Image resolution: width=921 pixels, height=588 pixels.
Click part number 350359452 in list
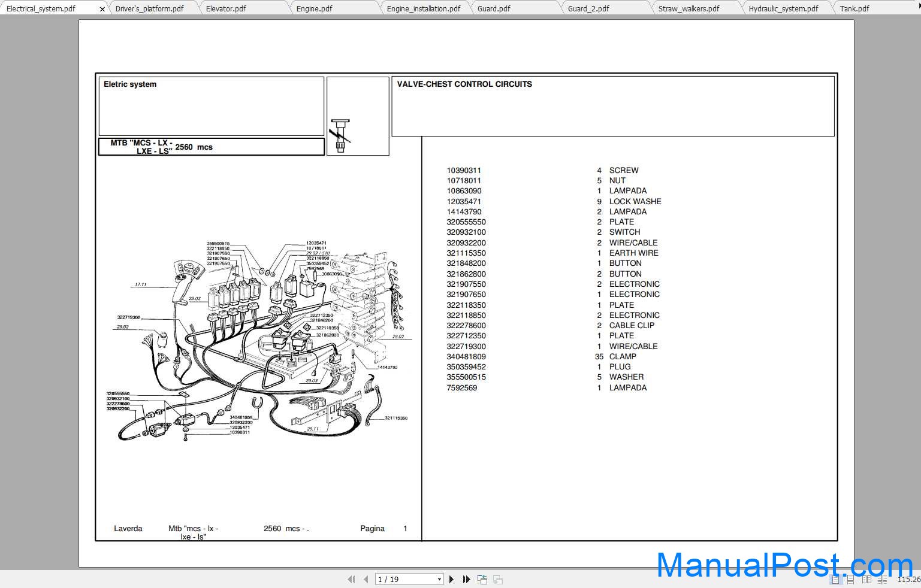pyautogui.click(x=466, y=367)
